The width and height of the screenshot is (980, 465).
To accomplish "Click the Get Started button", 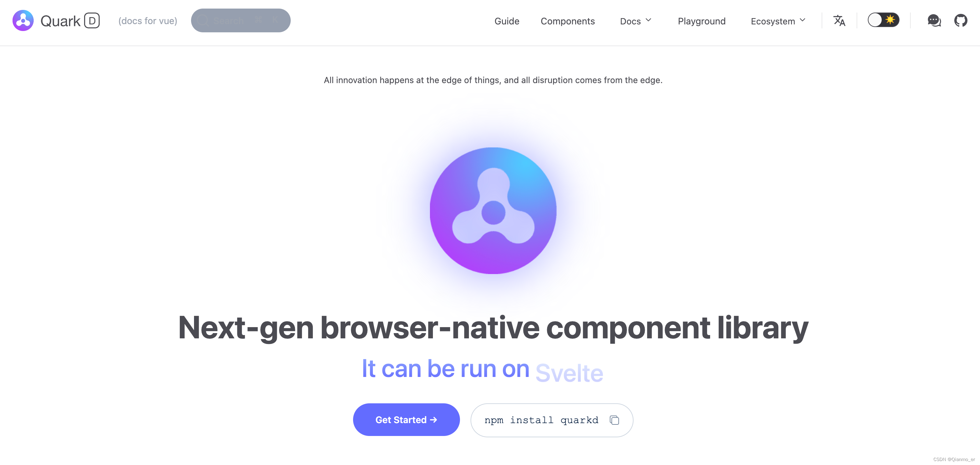I will (x=406, y=419).
